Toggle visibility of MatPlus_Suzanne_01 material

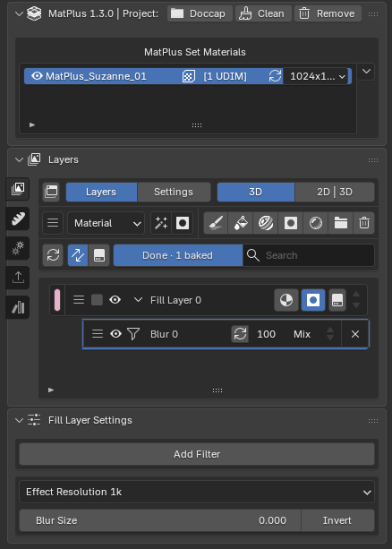click(37, 76)
